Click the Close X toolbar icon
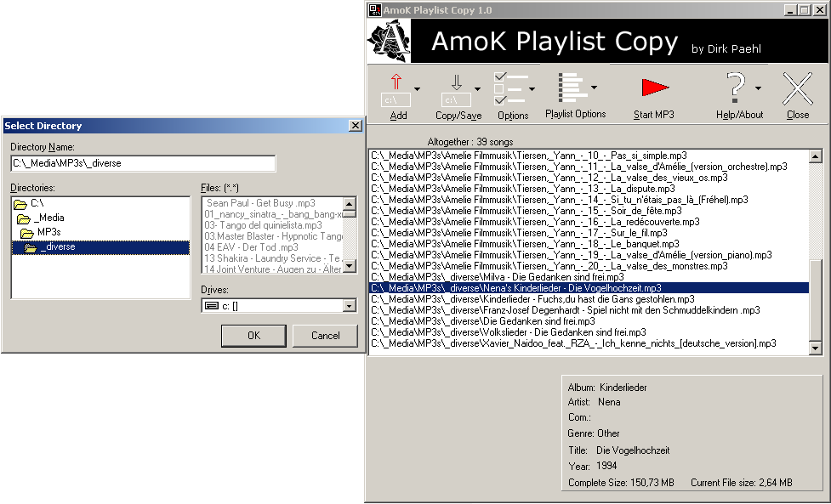The height and width of the screenshot is (504, 831). 798,88
